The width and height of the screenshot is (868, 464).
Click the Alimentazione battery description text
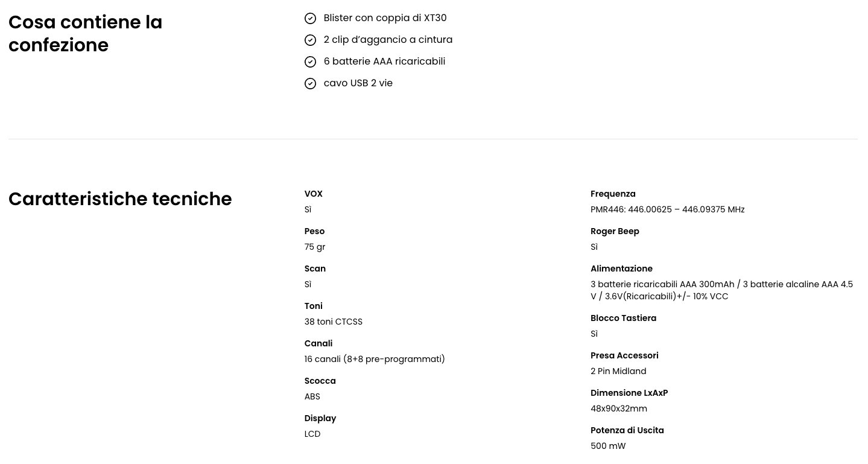click(721, 290)
